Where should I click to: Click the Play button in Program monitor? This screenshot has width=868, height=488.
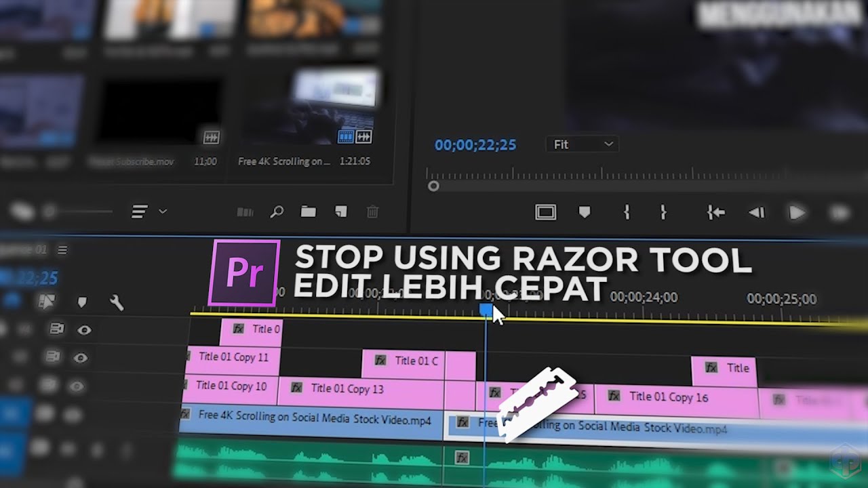(x=797, y=213)
